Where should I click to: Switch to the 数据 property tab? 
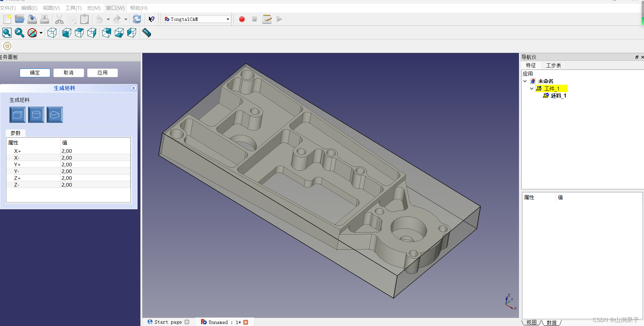point(552,322)
